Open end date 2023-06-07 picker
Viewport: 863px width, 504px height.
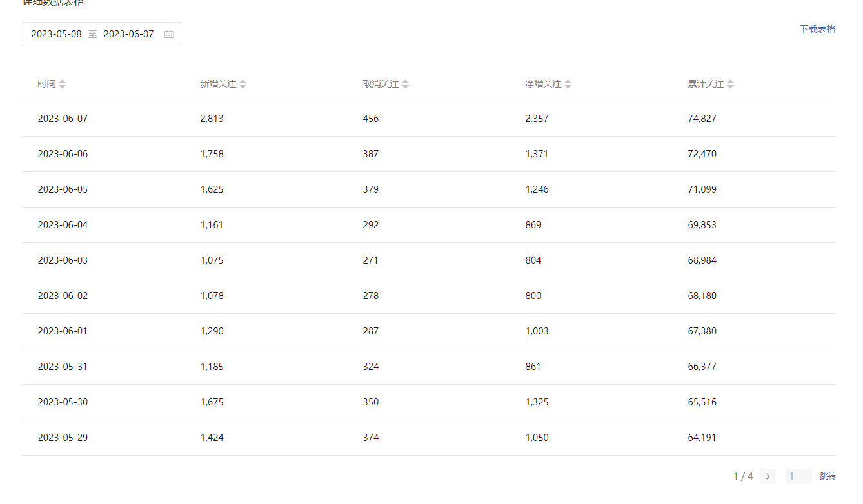click(129, 34)
